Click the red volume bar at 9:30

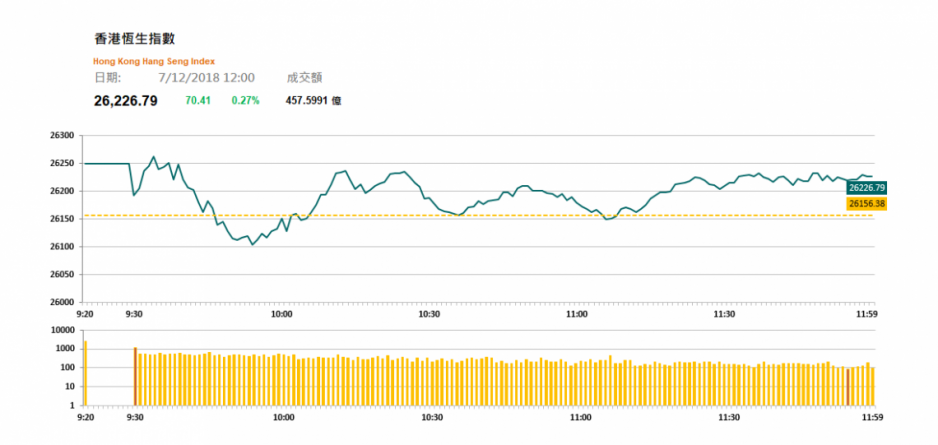(135, 376)
